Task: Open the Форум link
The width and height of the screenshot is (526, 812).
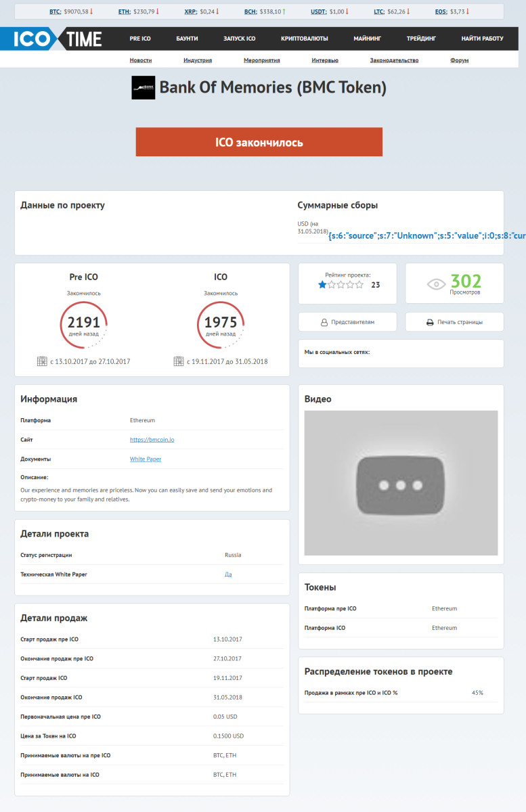Action: point(459,60)
